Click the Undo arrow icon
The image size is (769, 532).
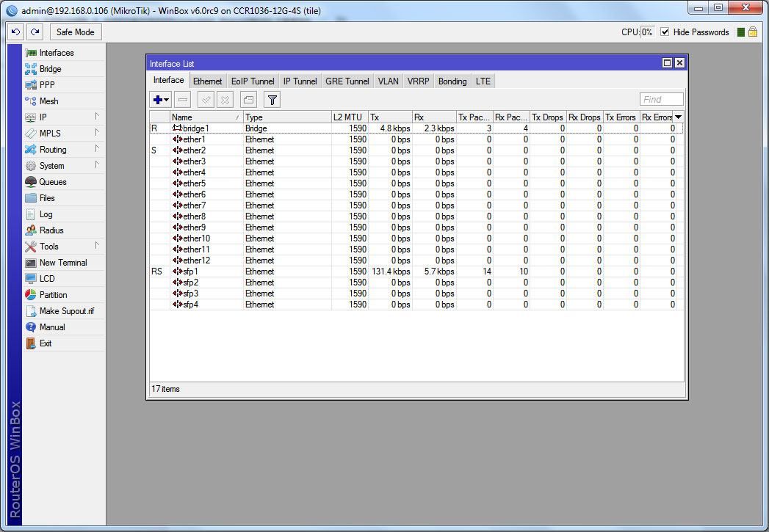[15, 32]
